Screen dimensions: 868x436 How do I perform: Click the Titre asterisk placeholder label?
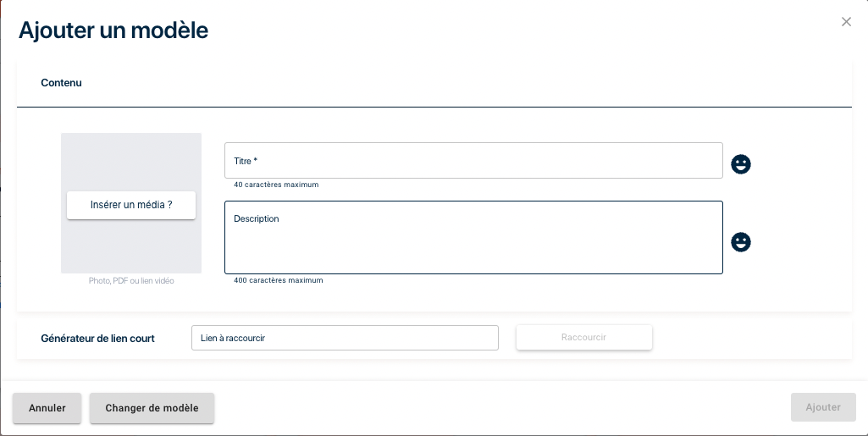246,161
